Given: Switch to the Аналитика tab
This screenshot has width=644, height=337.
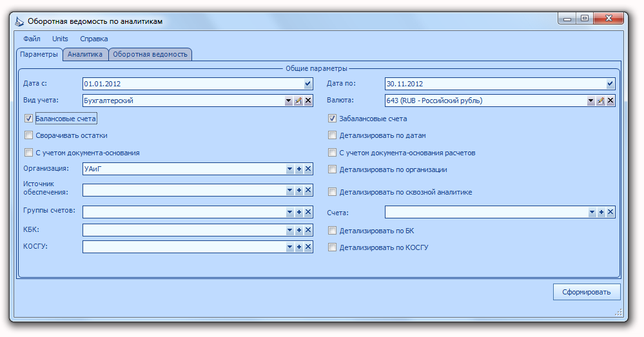Looking at the screenshot, I should tap(85, 54).
